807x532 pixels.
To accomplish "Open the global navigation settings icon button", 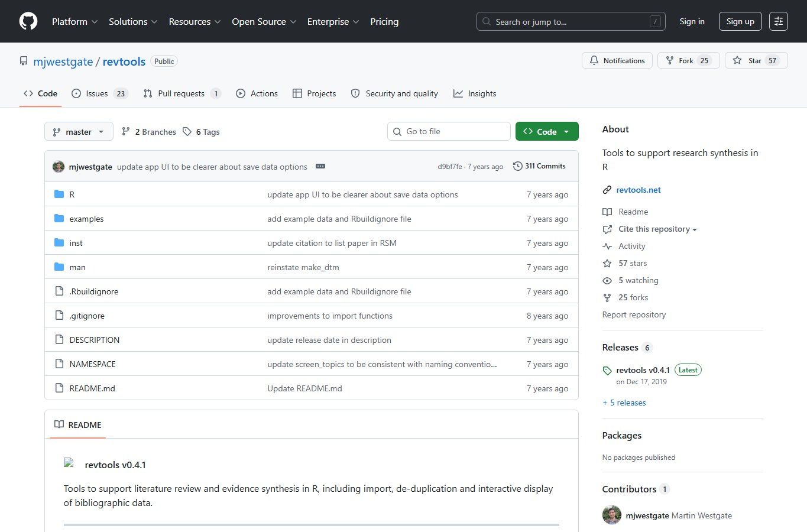I will [x=779, y=21].
